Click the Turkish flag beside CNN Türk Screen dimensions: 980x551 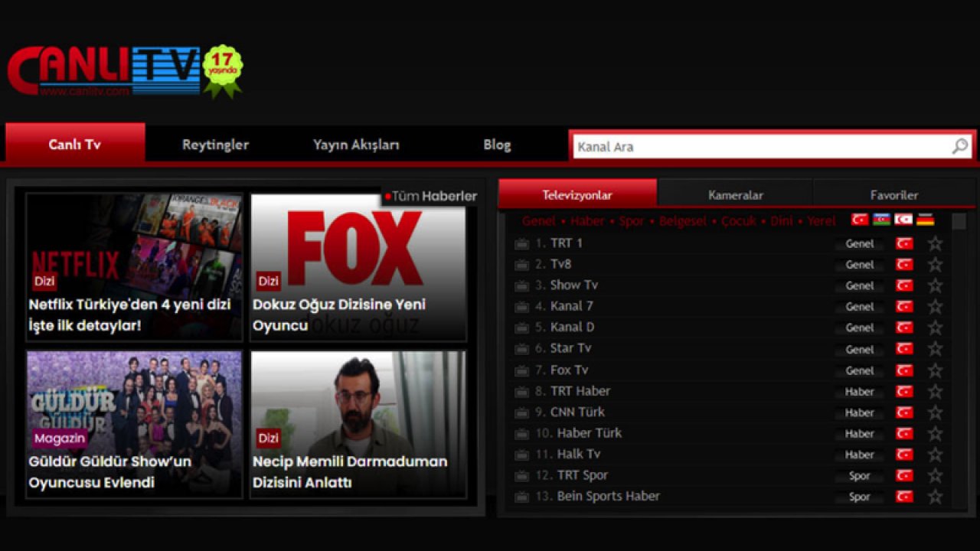pos(903,412)
